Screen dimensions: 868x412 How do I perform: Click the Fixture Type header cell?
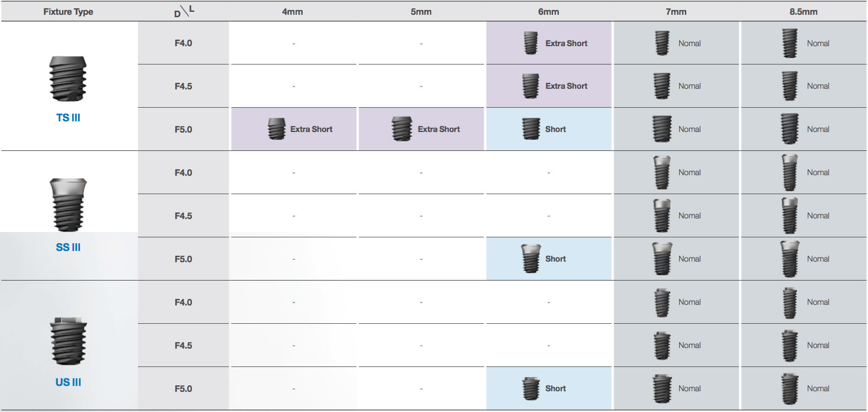click(x=68, y=12)
